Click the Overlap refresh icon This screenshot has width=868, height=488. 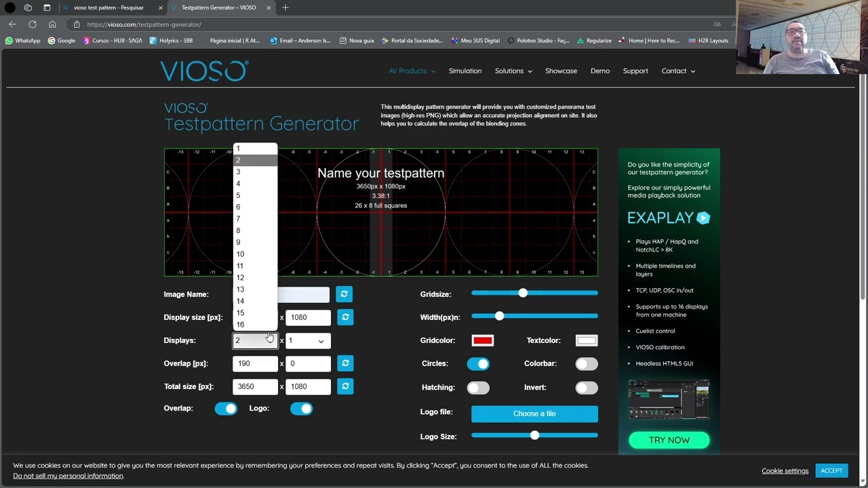click(x=345, y=363)
